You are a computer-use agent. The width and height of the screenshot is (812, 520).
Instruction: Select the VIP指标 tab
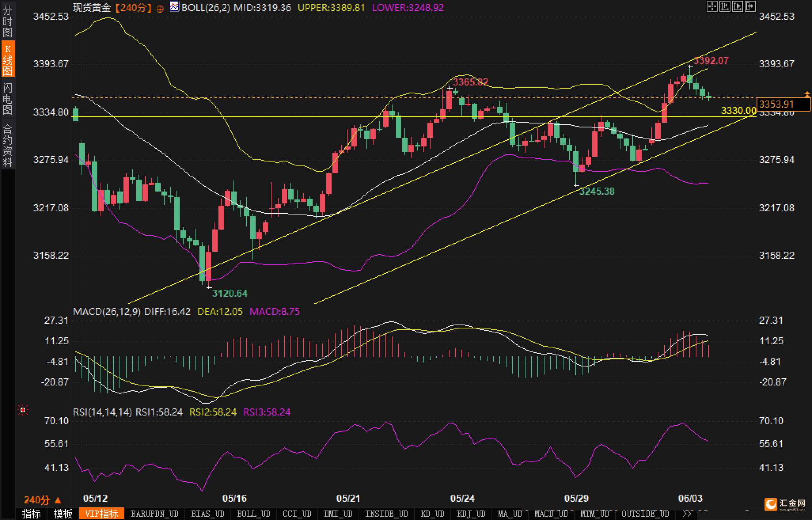coord(102,514)
